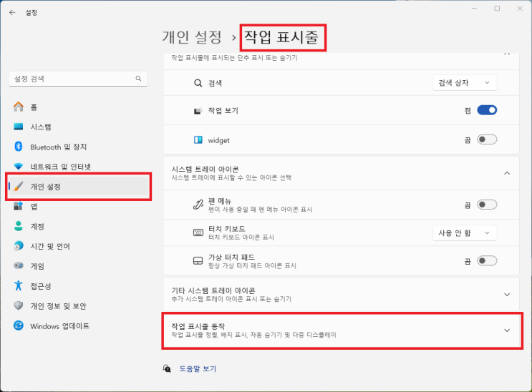
Task: Turn off the 작업 보기 toggle
Action: click(x=487, y=110)
